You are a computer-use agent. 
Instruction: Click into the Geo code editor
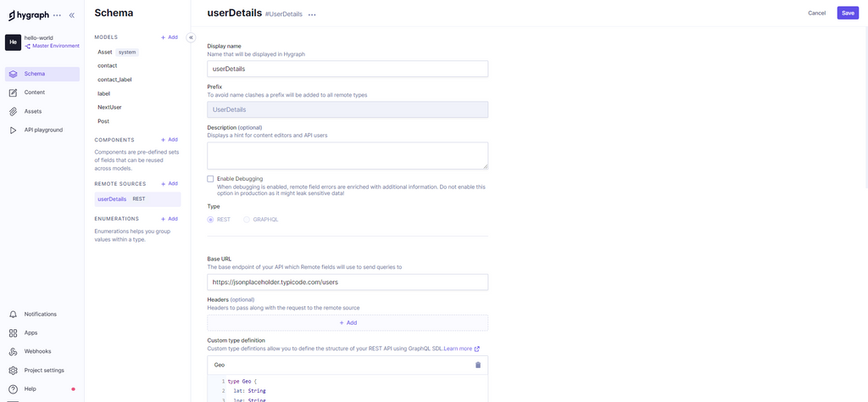tap(348, 388)
